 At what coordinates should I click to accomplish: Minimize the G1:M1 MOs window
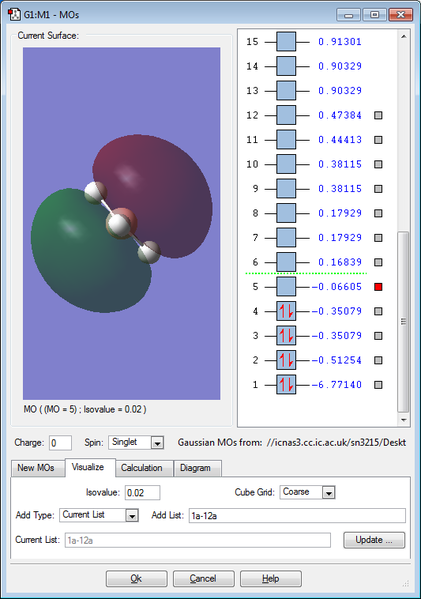pos(348,15)
